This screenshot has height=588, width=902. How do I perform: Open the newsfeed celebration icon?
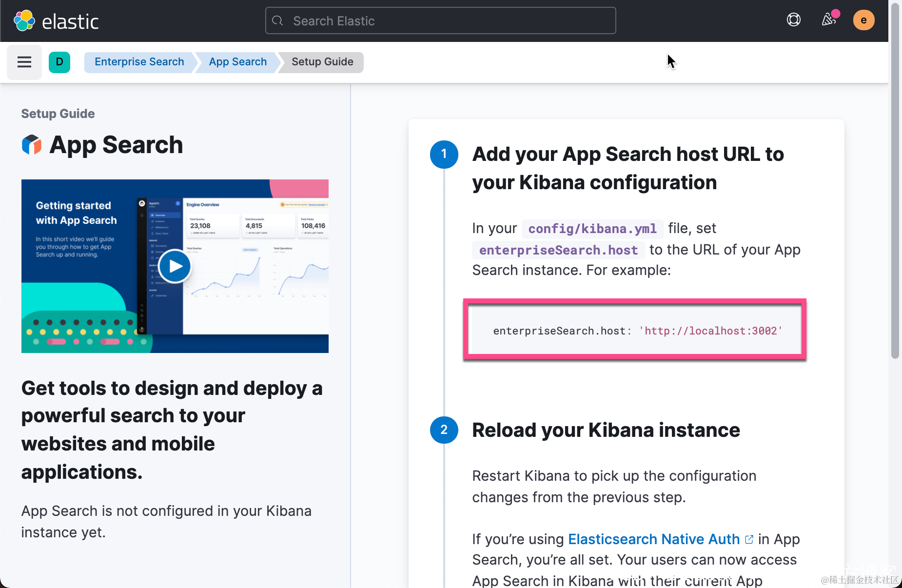click(829, 20)
